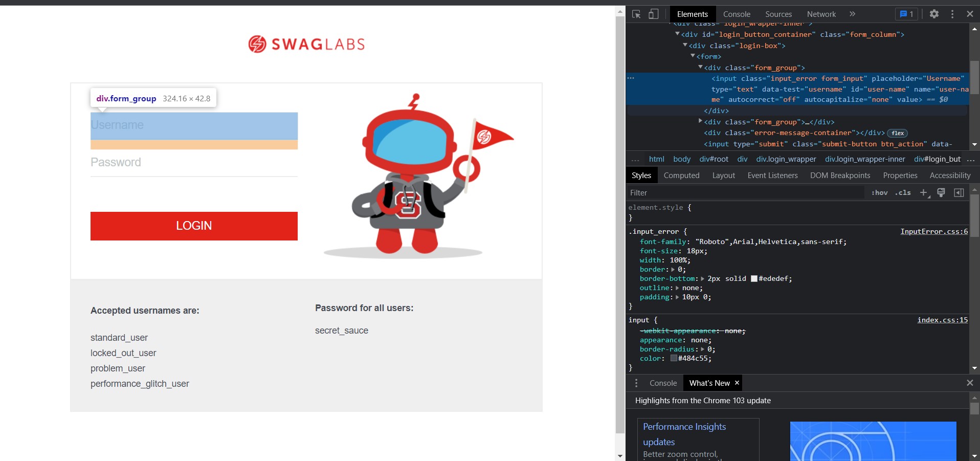The height and width of the screenshot is (461, 980).
Task: Collapse the login_button_container div node
Action: (x=677, y=34)
